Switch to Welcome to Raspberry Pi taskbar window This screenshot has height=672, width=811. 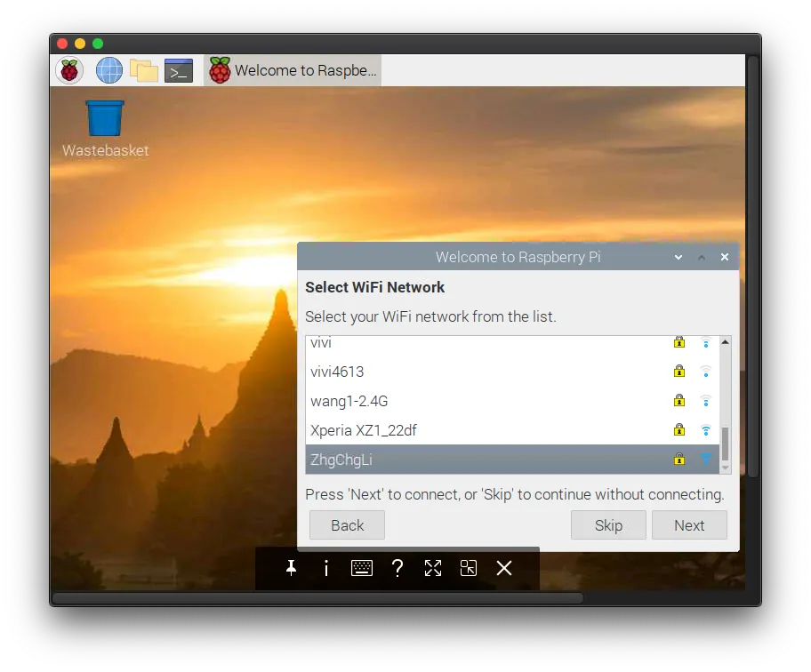[293, 70]
